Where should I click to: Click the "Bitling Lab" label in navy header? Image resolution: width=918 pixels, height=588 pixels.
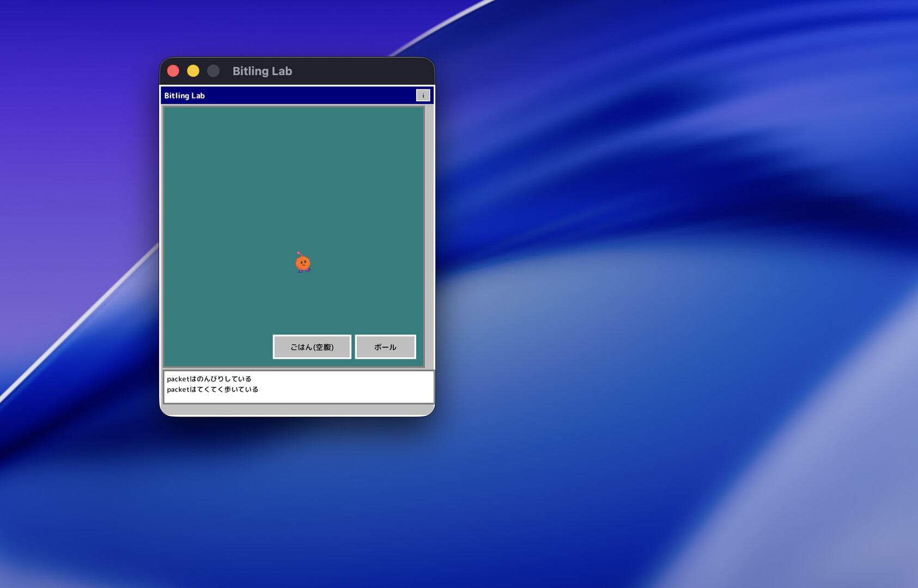[185, 96]
